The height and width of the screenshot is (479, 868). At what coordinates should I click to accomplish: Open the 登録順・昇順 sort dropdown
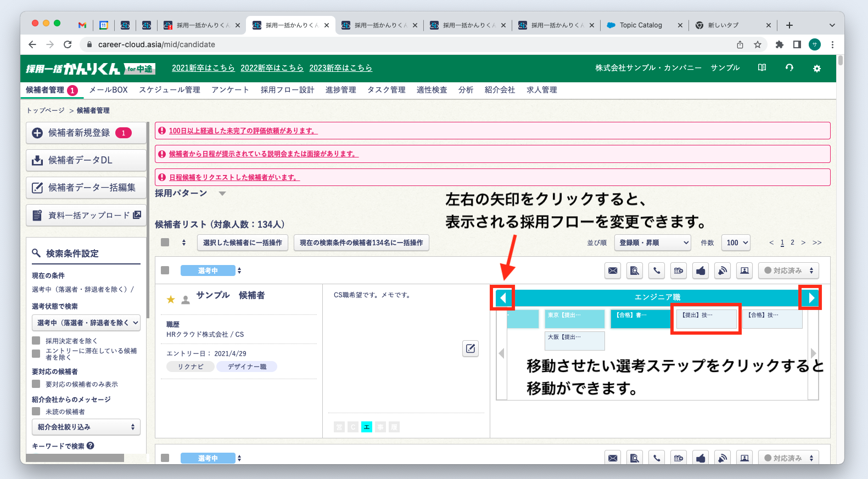tap(652, 243)
